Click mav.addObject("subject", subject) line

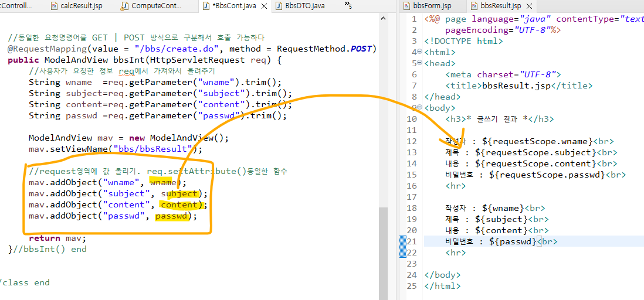pos(118,193)
